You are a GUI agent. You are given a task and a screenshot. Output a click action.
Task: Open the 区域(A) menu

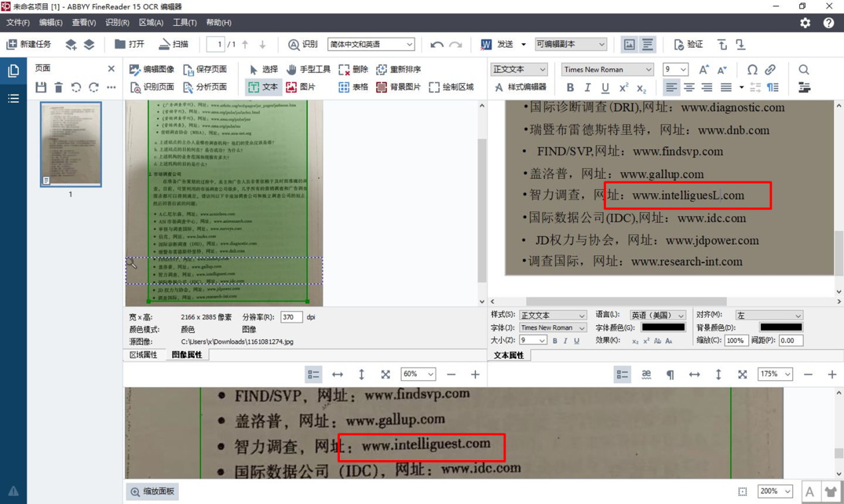click(x=151, y=23)
